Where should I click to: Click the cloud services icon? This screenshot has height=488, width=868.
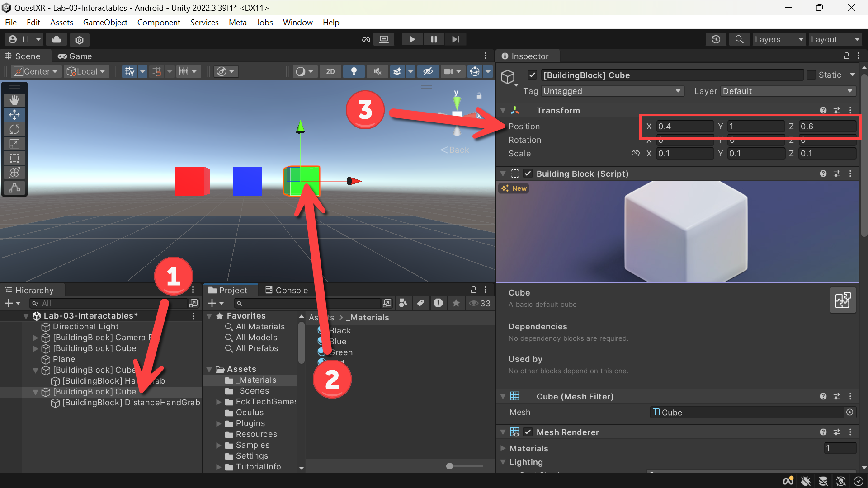[57, 39]
